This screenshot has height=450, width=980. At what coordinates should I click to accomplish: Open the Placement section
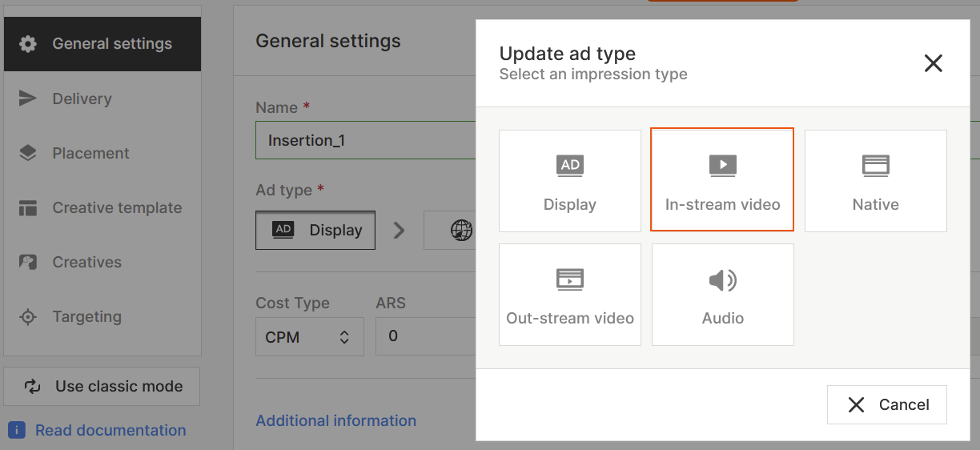point(102,153)
